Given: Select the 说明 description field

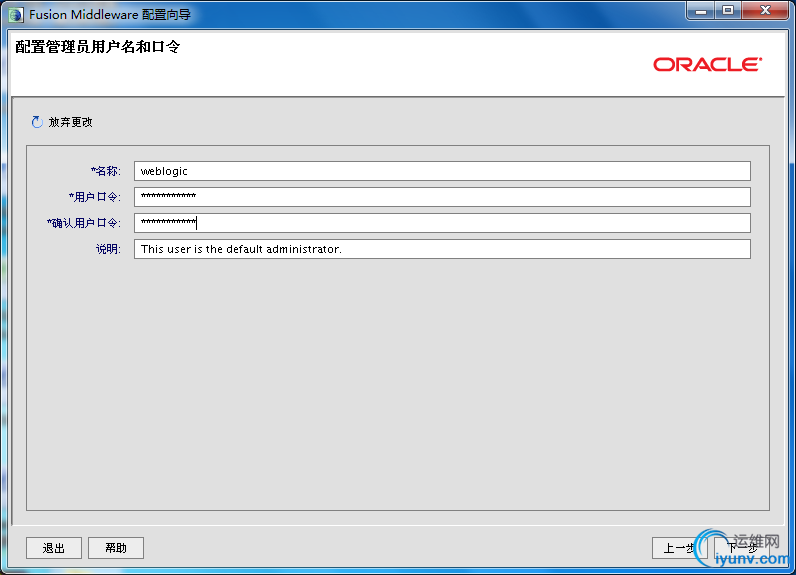Looking at the screenshot, I should tap(442, 249).
